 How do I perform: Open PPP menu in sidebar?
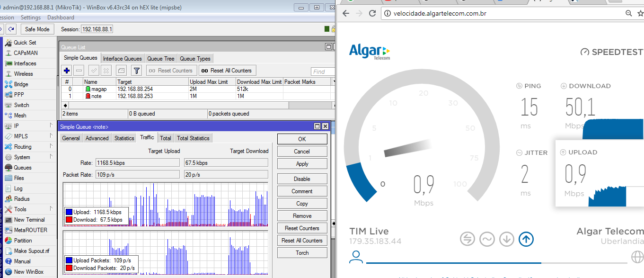click(19, 95)
